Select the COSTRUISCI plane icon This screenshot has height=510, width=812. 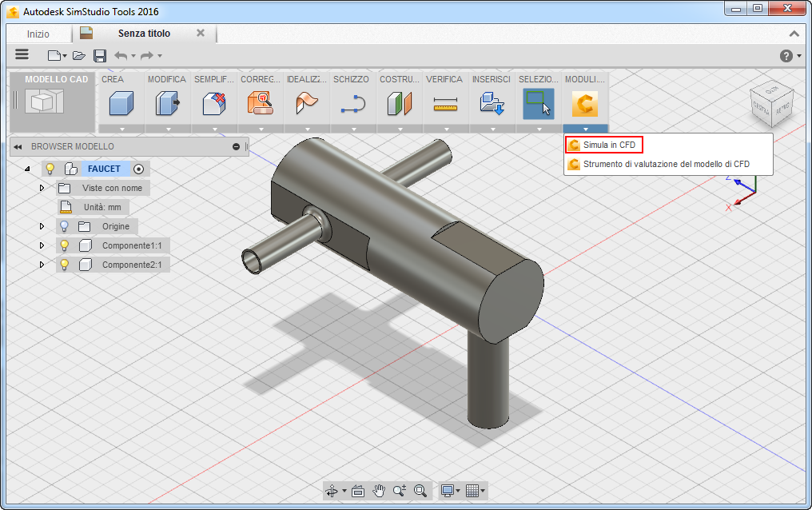[x=400, y=104]
